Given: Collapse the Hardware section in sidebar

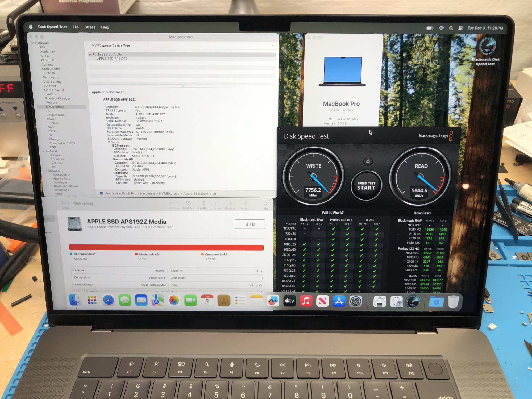Looking at the screenshot, I should pos(32,43).
